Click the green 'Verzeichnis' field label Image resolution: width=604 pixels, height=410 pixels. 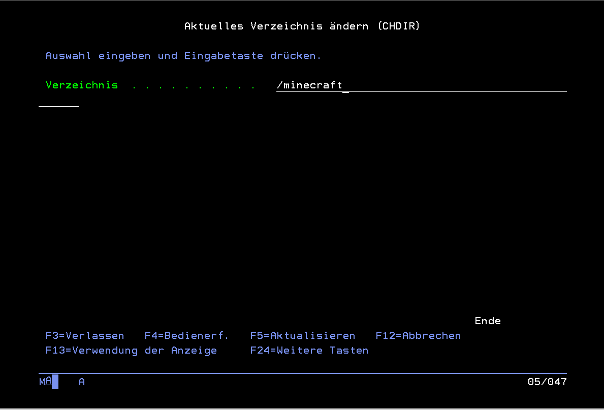click(x=82, y=85)
